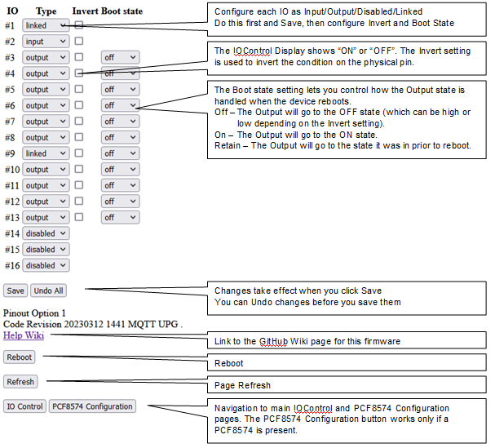
Task: Toggle the Invert checkbox for IO #12
Action: click(x=79, y=201)
